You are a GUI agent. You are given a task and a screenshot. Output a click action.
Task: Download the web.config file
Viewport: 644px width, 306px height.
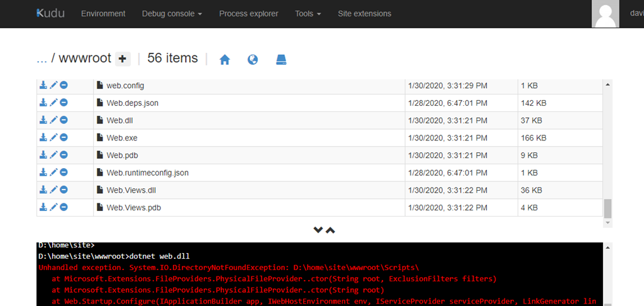pos(43,85)
